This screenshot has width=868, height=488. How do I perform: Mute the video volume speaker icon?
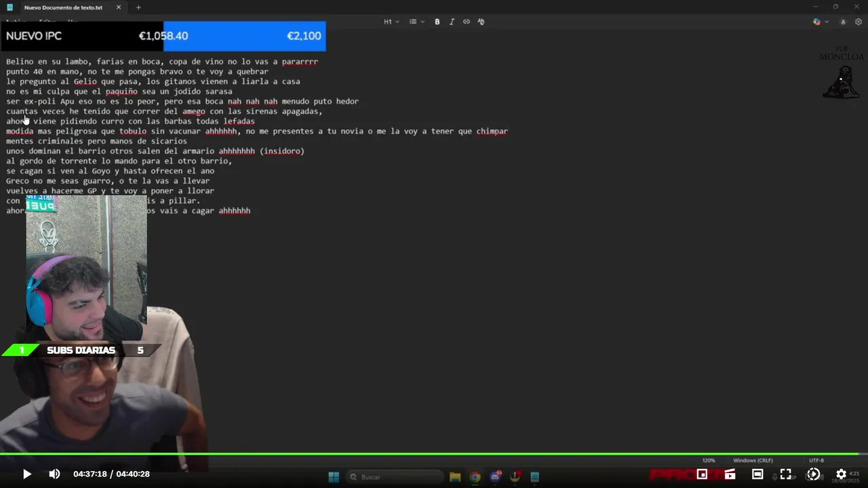pyautogui.click(x=54, y=474)
